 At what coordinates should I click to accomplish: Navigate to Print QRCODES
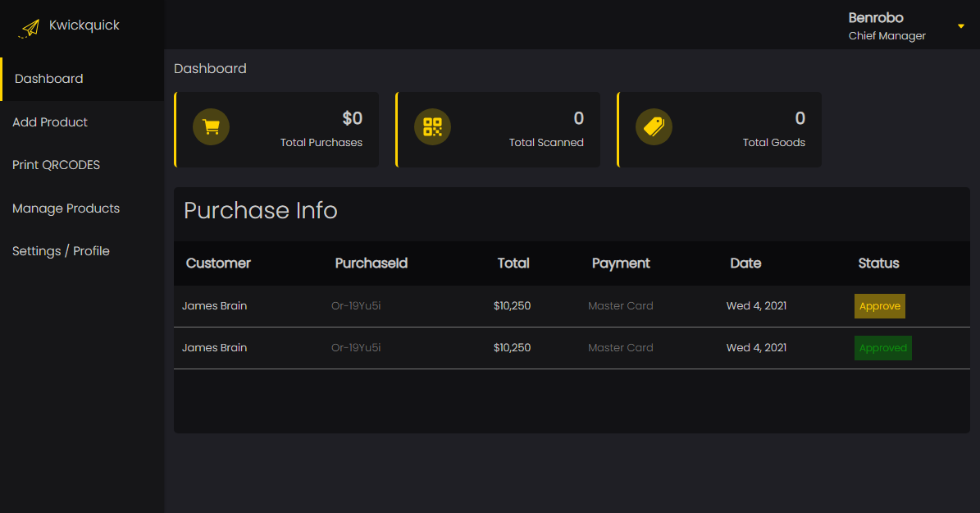[x=56, y=165]
